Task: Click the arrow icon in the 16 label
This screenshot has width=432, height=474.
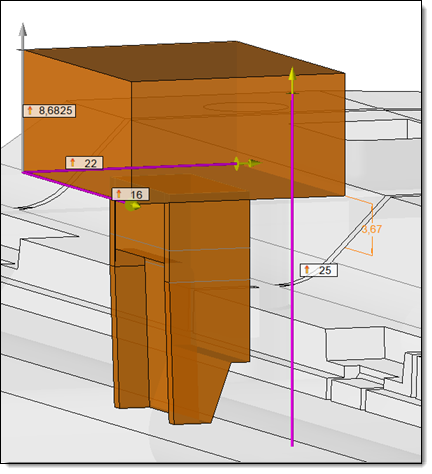Action: (x=119, y=194)
